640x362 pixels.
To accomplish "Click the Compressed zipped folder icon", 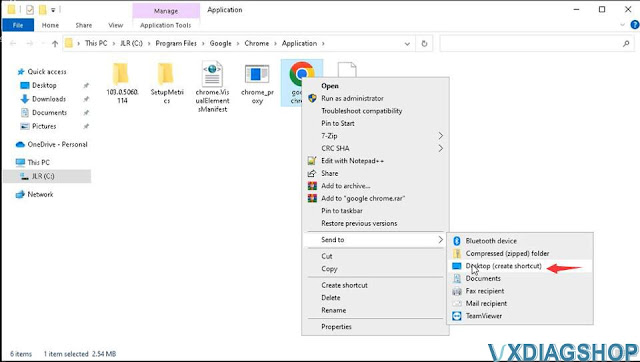I will (457, 253).
